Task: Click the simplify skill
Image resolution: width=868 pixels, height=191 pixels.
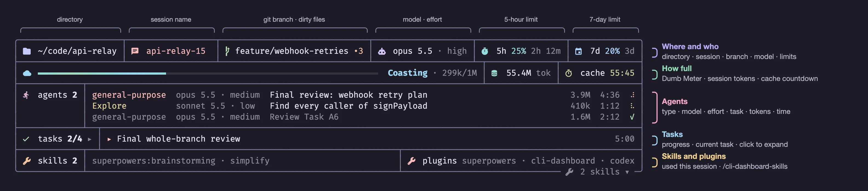Action: tap(250, 161)
